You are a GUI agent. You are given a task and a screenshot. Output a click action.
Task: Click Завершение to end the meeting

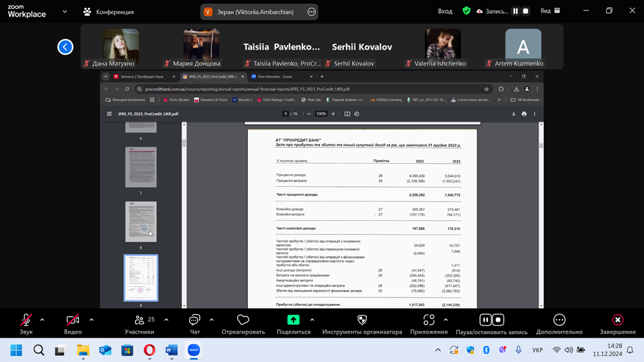point(618,324)
